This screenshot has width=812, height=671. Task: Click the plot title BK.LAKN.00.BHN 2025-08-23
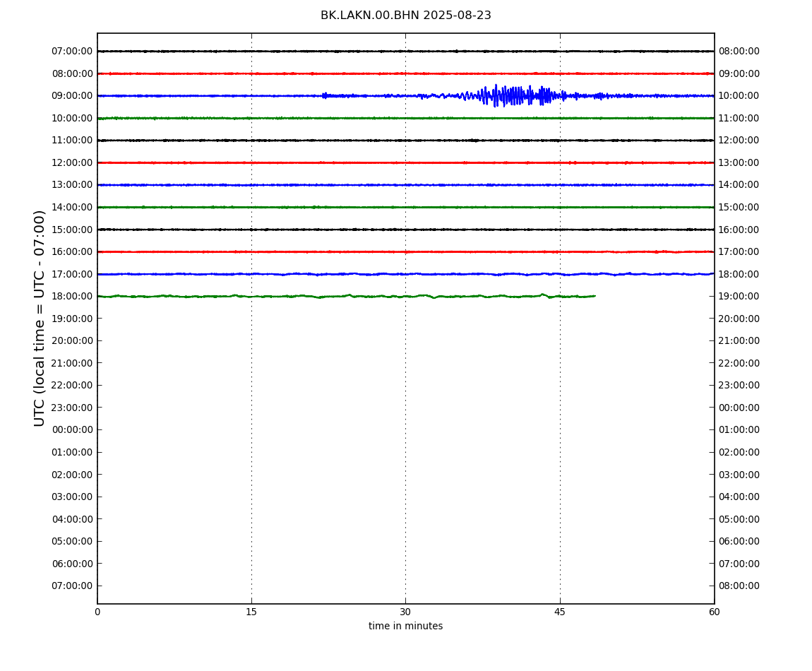pyautogui.click(x=405, y=16)
